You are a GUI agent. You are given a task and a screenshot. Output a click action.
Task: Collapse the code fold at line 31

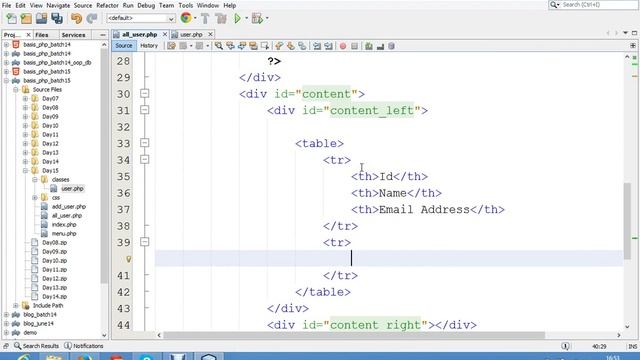click(144, 110)
